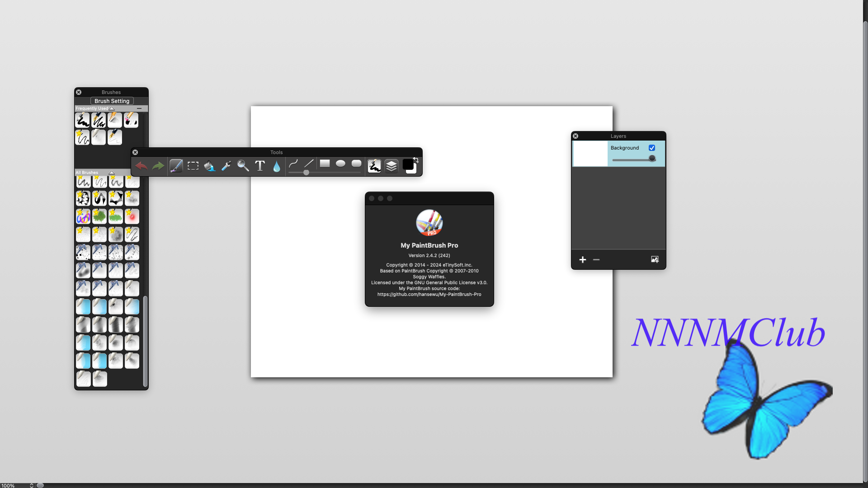868x488 pixels.
Task: Select the rectangular selection tool
Action: [193, 166]
